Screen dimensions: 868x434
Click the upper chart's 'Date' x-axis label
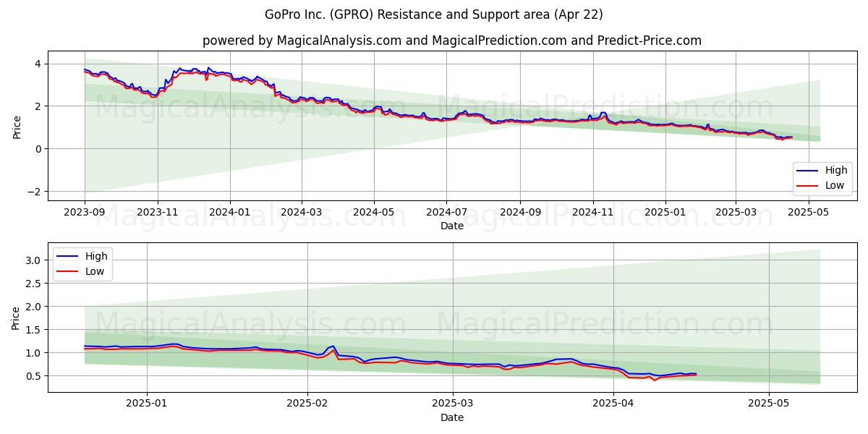(x=452, y=226)
